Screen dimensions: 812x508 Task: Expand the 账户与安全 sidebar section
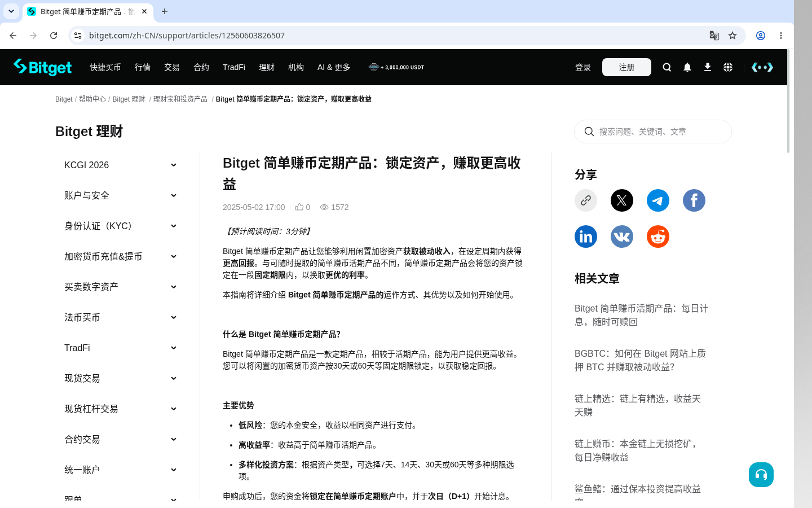tap(121, 195)
